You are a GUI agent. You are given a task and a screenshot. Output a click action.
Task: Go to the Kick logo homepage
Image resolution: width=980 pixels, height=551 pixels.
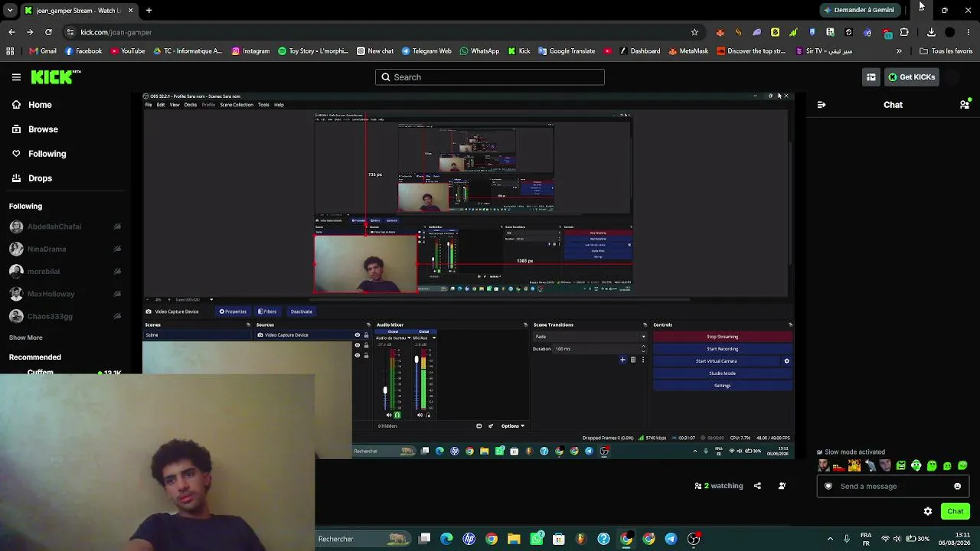pos(56,77)
